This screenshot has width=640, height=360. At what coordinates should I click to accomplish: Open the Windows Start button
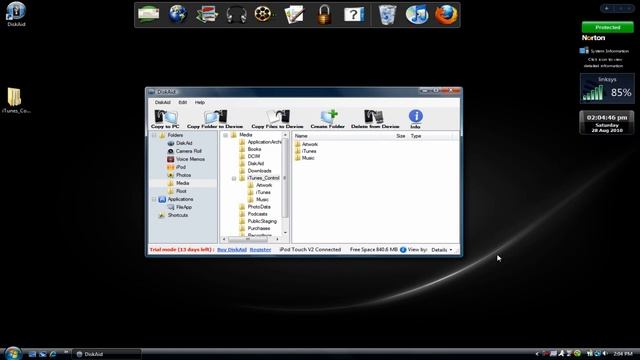tap(13, 353)
